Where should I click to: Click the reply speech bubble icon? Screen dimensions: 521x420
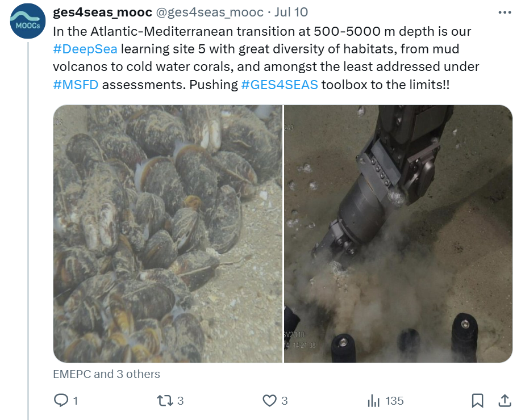61,401
